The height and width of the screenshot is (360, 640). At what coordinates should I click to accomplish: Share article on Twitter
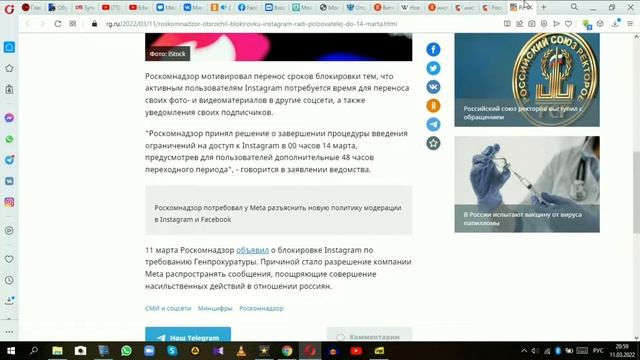433,68
